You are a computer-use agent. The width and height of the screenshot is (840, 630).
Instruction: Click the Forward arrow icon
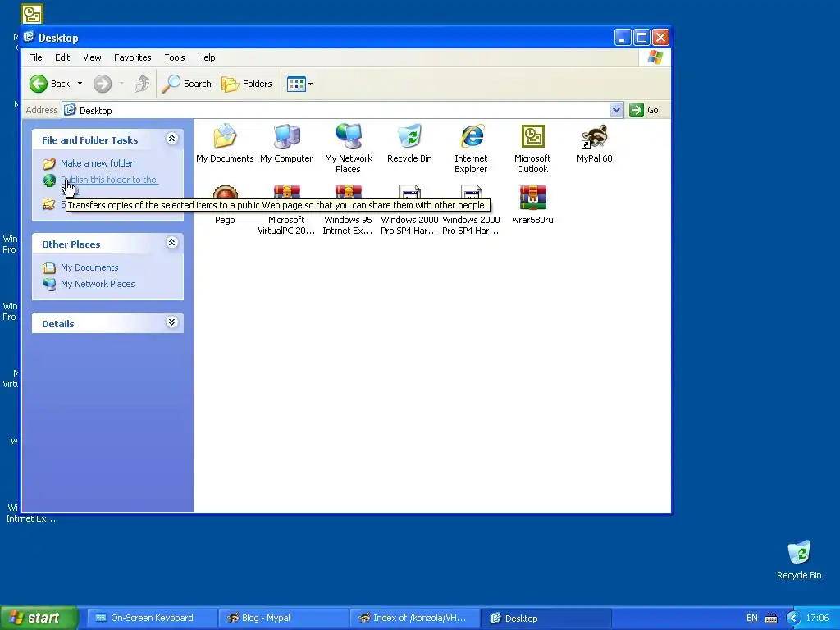point(103,84)
